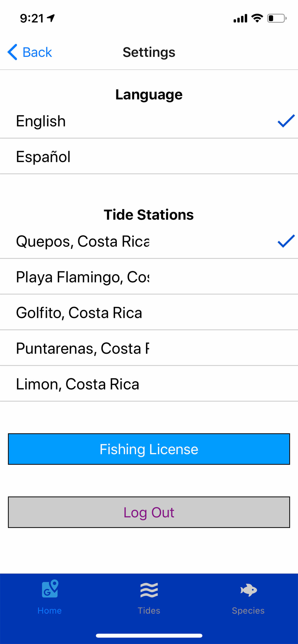
Task: Switch to the Tides tab label
Action: pyautogui.click(x=149, y=610)
